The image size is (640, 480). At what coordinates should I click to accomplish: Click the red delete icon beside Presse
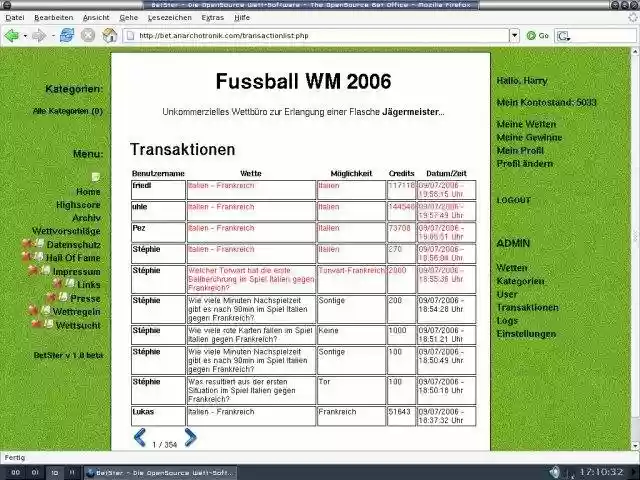pyautogui.click(x=51, y=297)
